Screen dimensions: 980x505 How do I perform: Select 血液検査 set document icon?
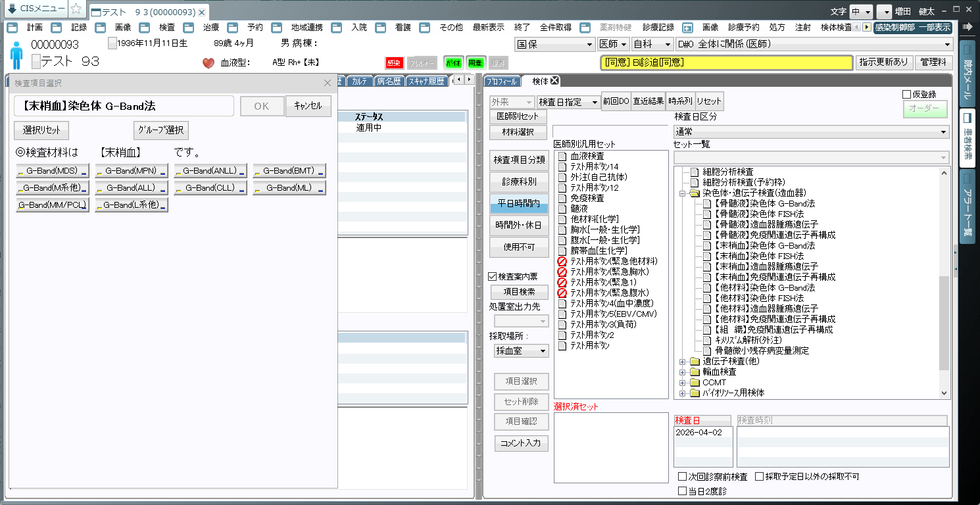coord(562,156)
